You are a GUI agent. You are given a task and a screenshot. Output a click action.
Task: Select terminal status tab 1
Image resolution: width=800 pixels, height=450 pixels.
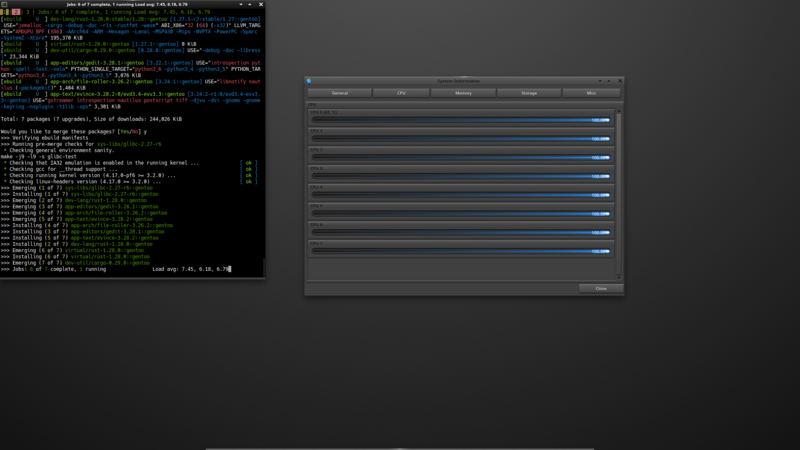coord(5,12)
